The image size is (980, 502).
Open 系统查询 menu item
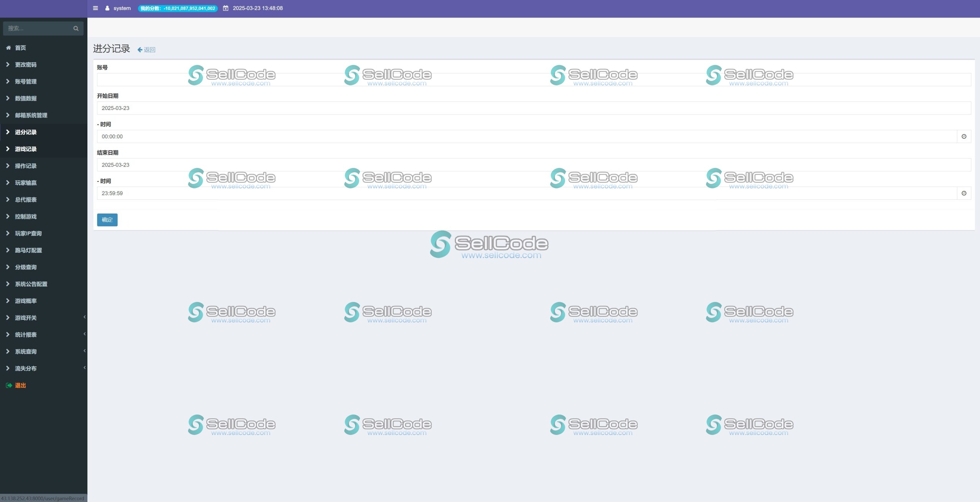click(x=44, y=351)
